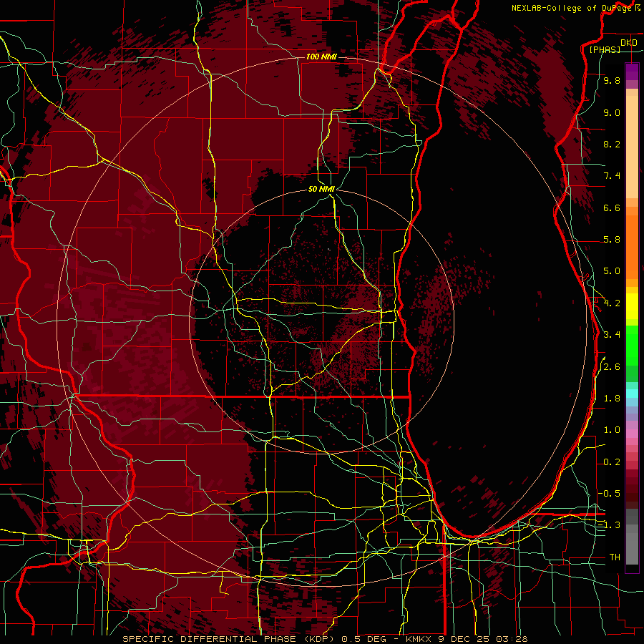Screen dimensions: 644x644
Task: Click the 4.2 scale value
Action: coord(612,303)
